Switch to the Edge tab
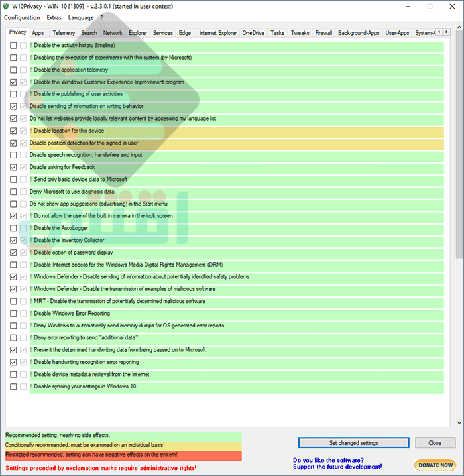 184,33
